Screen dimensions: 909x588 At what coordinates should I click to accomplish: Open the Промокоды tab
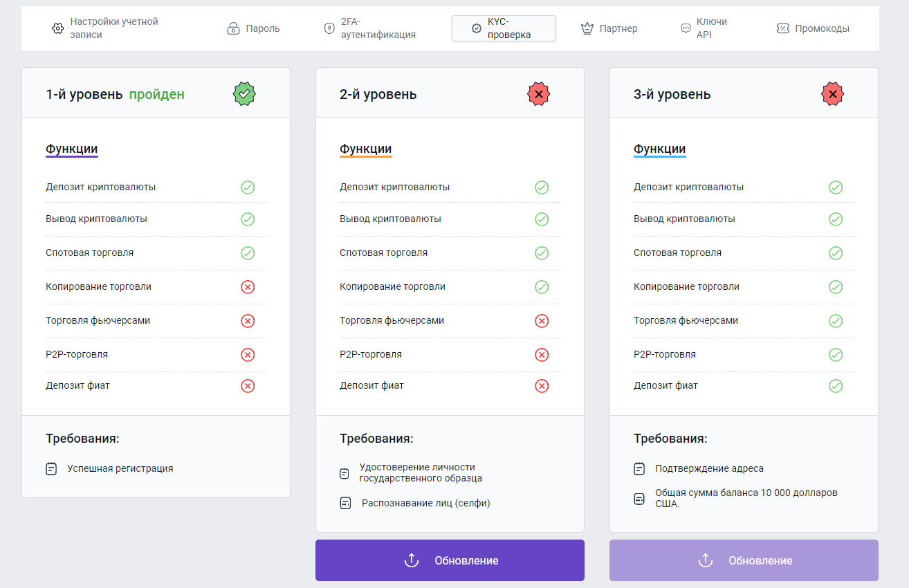coord(813,28)
